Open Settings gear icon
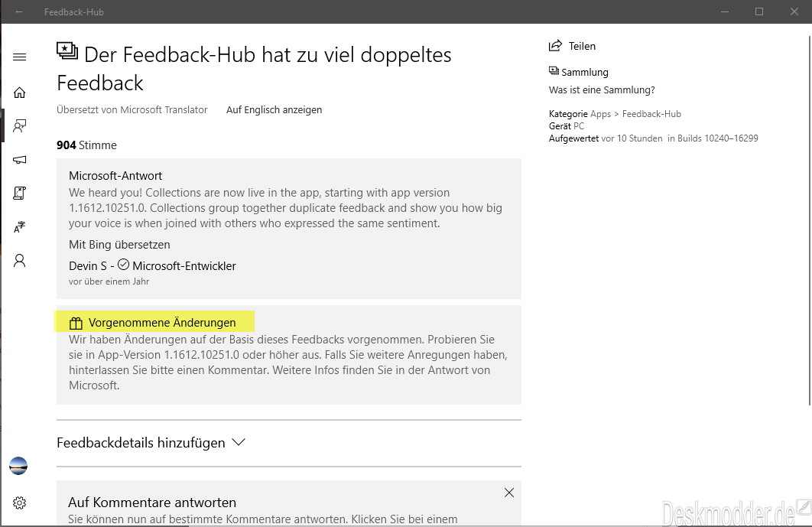 [19, 503]
